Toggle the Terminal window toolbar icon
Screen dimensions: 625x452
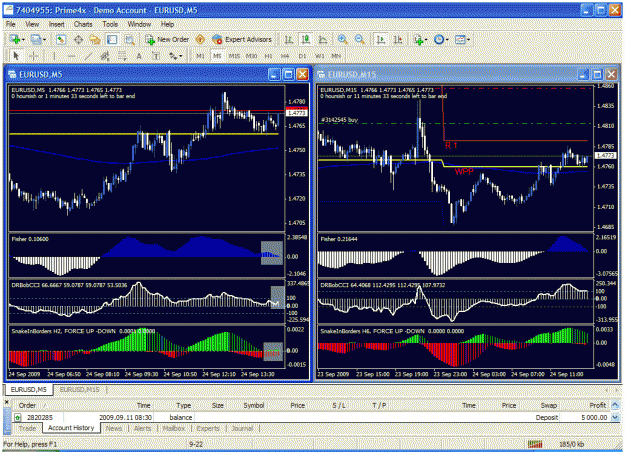pos(112,39)
